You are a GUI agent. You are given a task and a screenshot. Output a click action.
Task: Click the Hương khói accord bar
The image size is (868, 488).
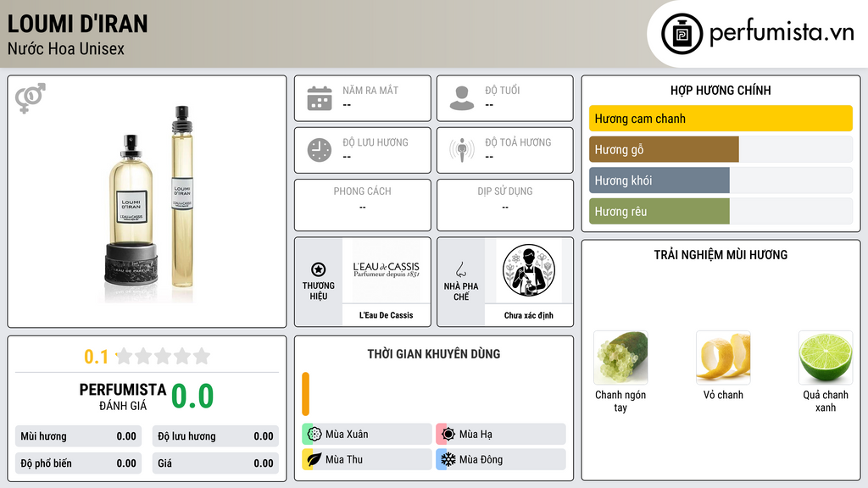(721, 180)
